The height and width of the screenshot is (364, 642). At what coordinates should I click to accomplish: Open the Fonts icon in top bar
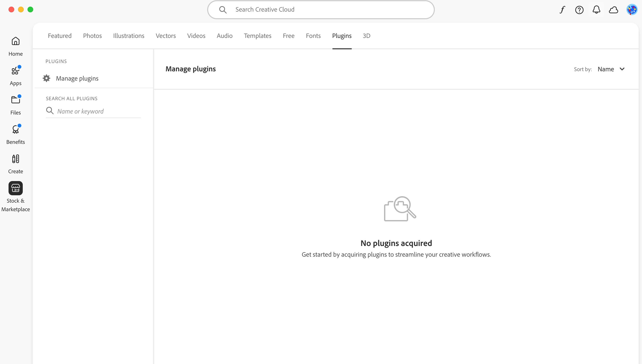[562, 10]
